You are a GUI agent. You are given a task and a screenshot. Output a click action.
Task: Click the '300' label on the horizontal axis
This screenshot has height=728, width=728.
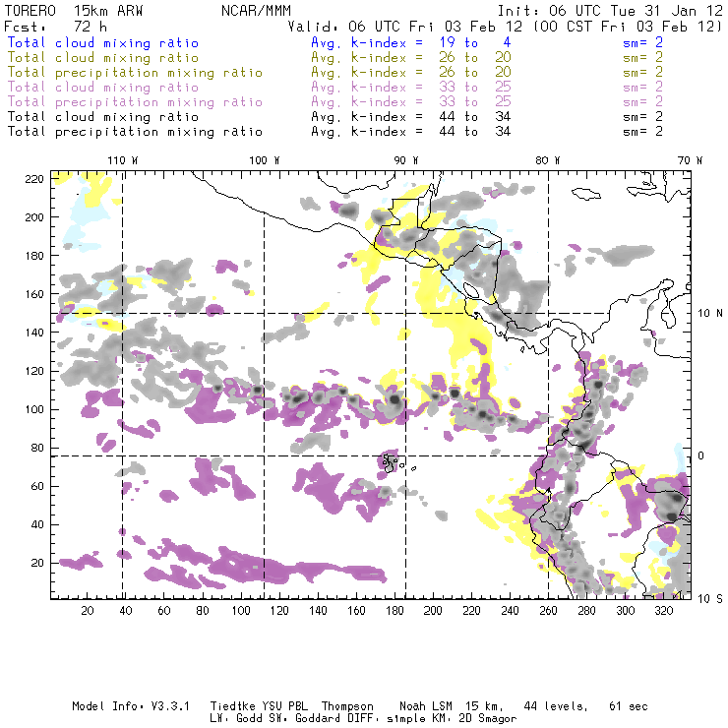click(626, 611)
